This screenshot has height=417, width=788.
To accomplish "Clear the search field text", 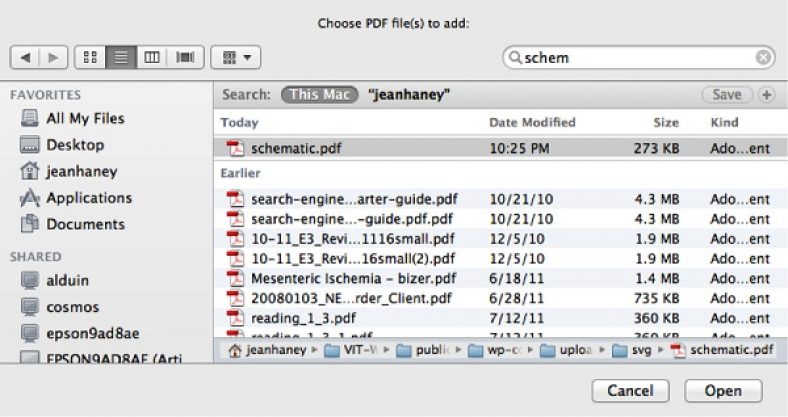I will [763, 58].
